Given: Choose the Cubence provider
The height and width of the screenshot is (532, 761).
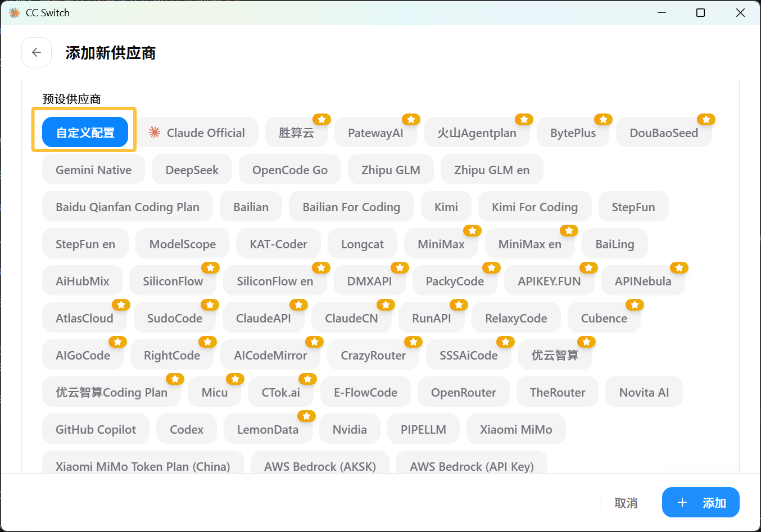Looking at the screenshot, I should click(x=604, y=318).
